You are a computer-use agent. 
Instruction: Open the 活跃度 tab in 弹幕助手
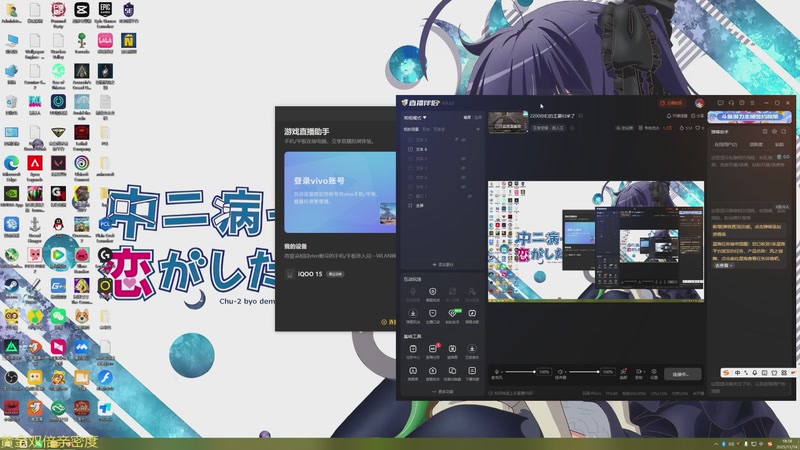756,144
